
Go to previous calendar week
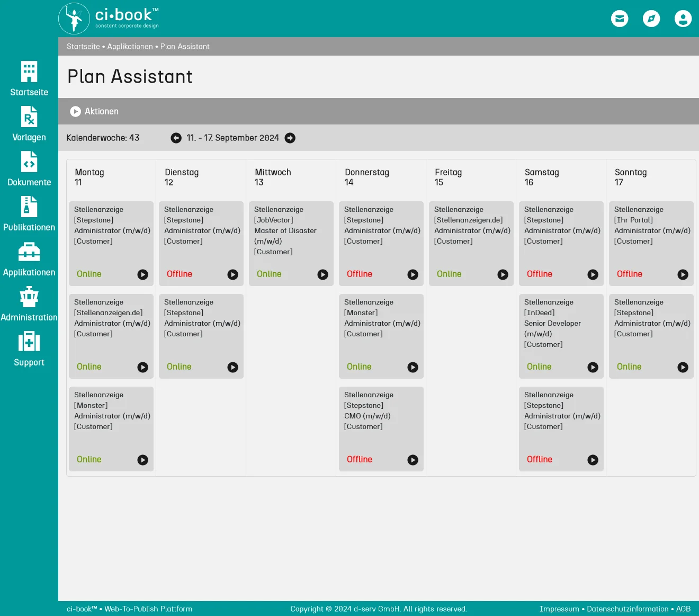pyautogui.click(x=176, y=138)
